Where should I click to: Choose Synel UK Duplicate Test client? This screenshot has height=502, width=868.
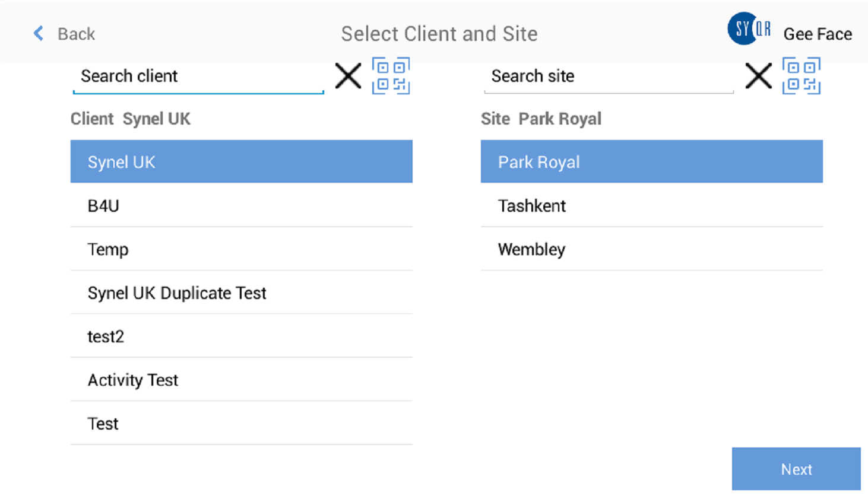pyautogui.click(x=241, y=293)
